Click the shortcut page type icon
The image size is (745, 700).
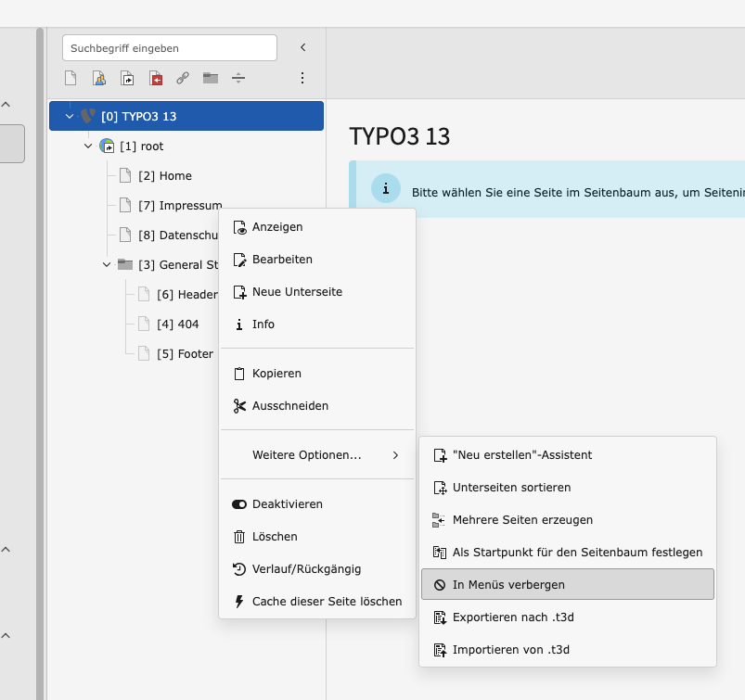click(127, 78)
